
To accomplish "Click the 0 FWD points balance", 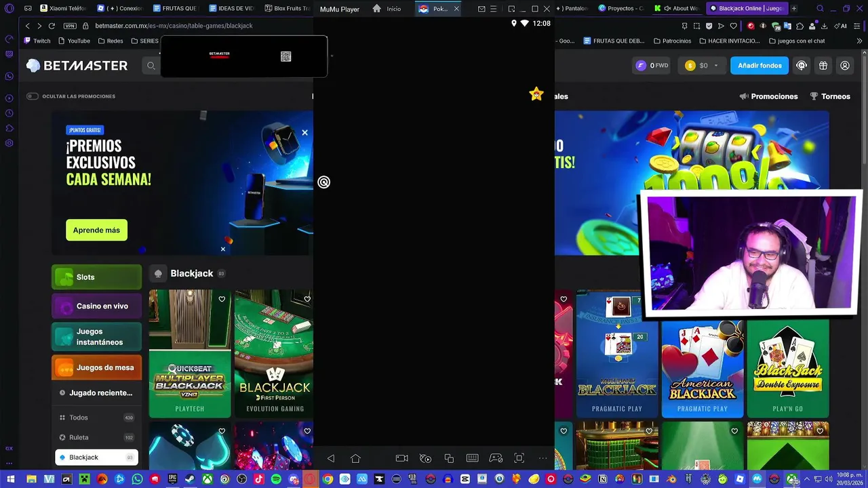I will point(652,66).
